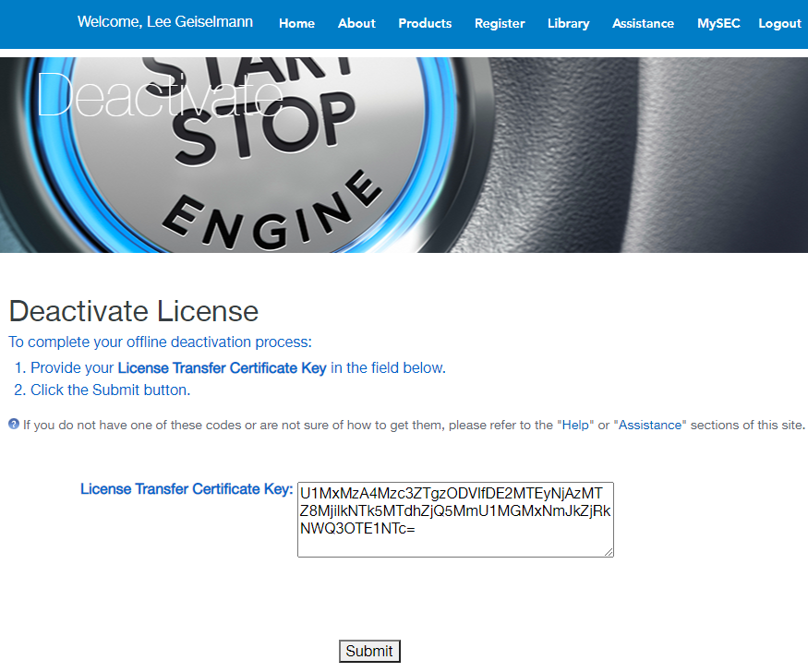Log out using the Logout link

tap(779, 24)
